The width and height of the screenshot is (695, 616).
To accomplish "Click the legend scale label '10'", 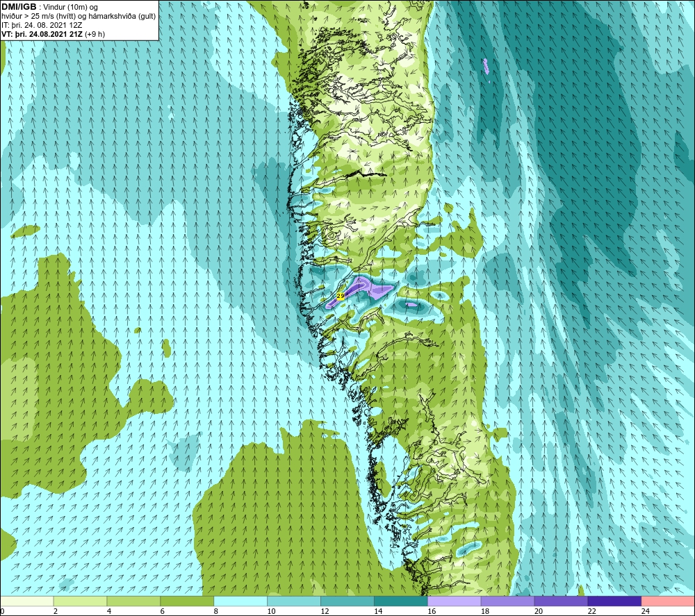I will tap(271, 611).
